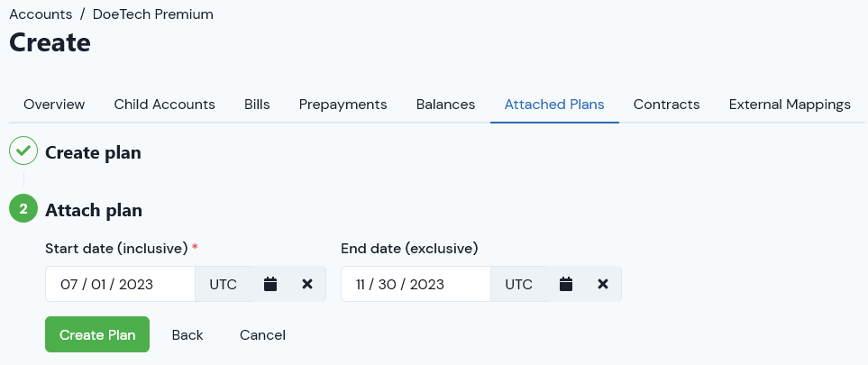Image resolution: width=868 pixels, height=365 pixels.
Task: Select the Attached Plans tab
Action: (554, 105)
